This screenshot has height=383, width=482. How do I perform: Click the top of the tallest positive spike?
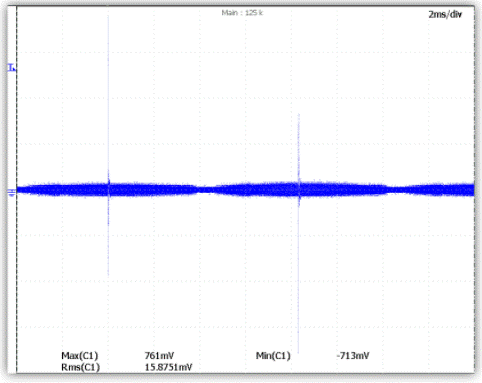click(108, 17)
